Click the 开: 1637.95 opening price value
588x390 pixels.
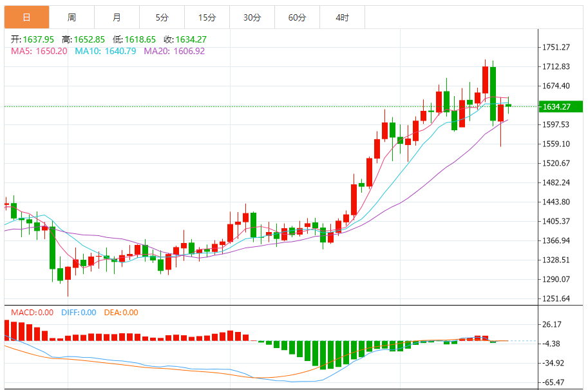(33, 39)
